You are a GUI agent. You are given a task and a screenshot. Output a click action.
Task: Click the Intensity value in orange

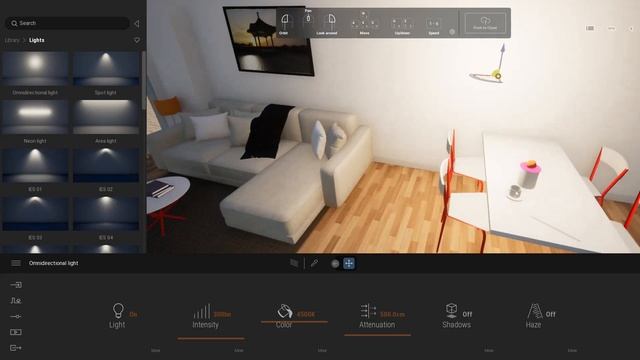(222, 314)
